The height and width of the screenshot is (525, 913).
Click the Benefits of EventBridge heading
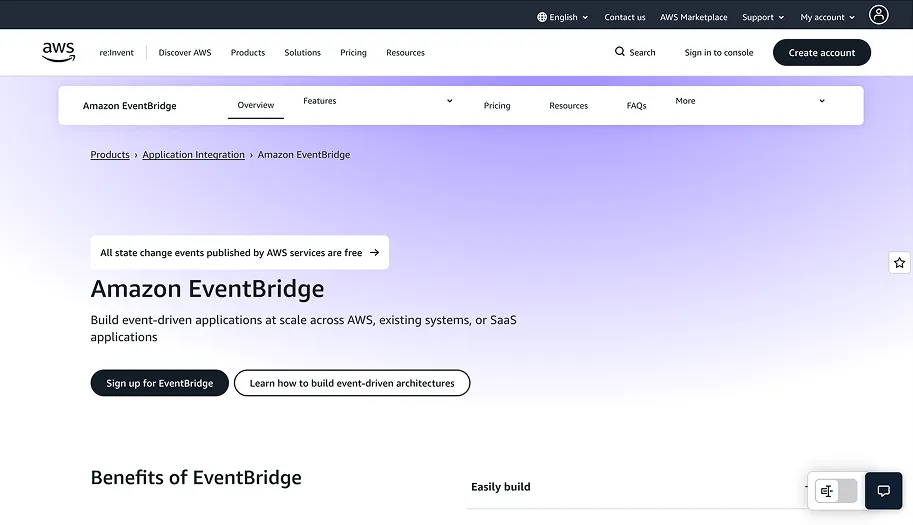(196, 477)
